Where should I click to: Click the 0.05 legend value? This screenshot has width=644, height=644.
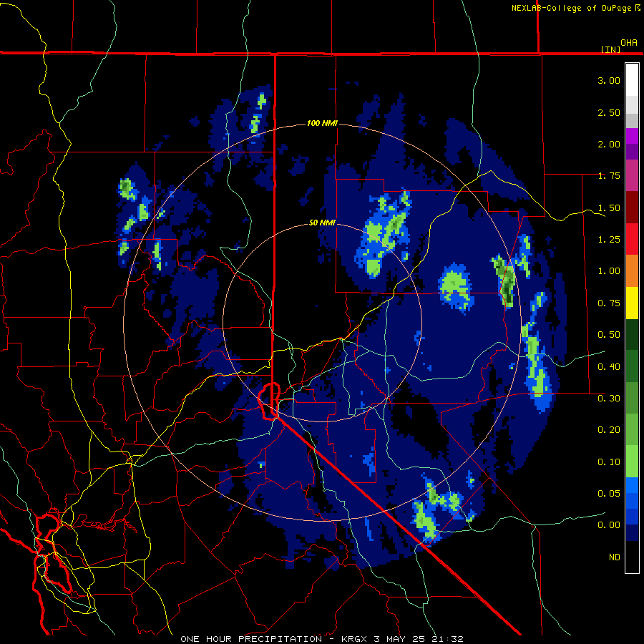coord(609,494)
